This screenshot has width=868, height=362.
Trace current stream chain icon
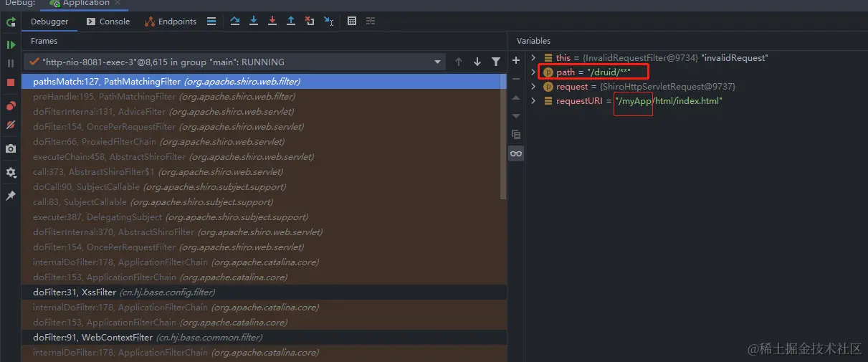(371, 22)
